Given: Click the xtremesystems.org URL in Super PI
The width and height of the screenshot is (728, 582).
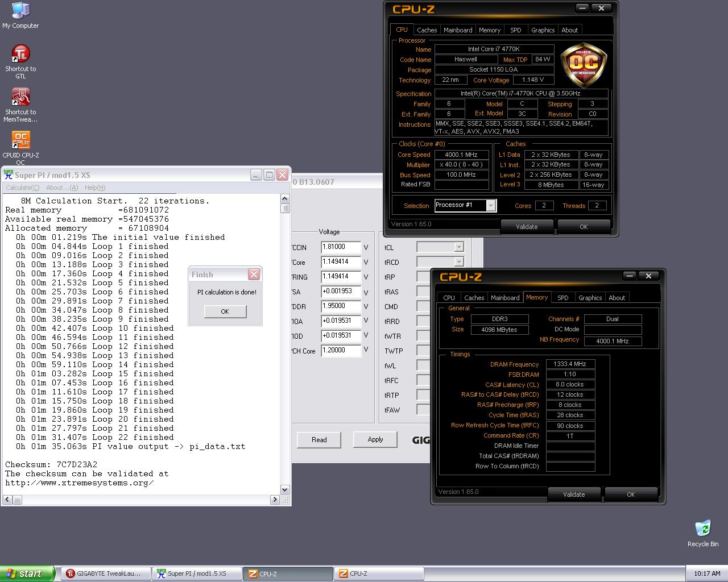Looking at the screenshot, I should 80,483.
